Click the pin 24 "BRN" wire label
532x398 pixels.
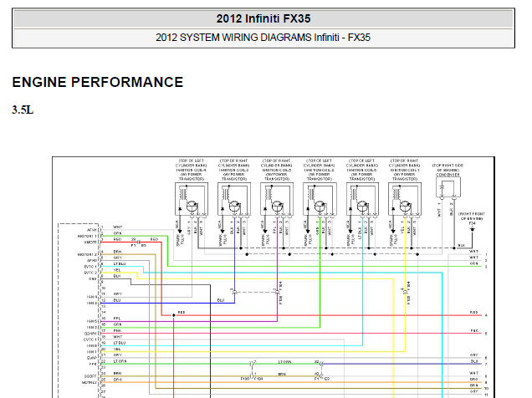pos(117,373)
